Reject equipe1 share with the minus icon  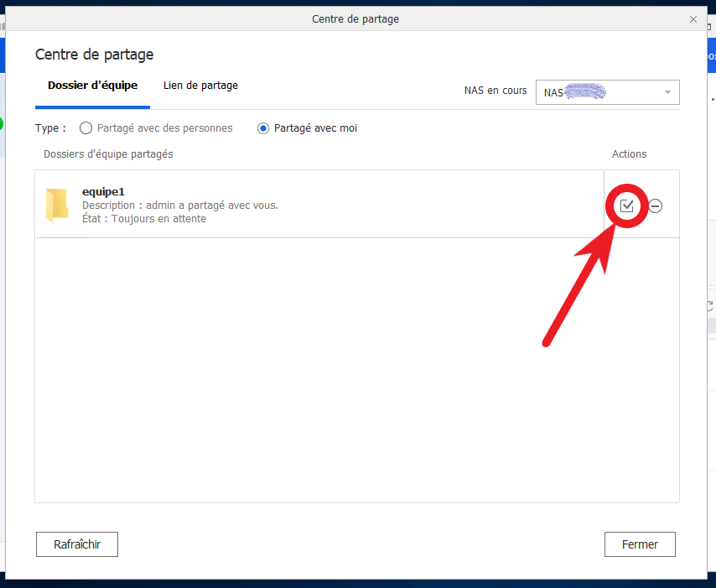(x=656, y=206)
